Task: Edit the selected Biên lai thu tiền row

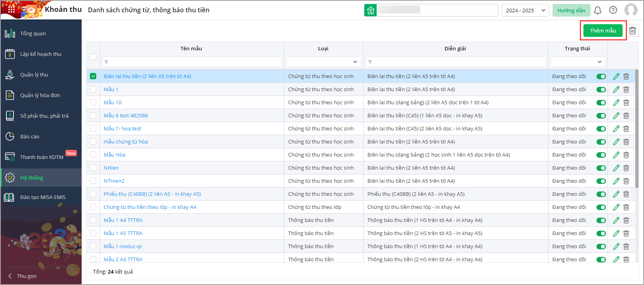Action: pyautogui.click(x=616, y=77)
